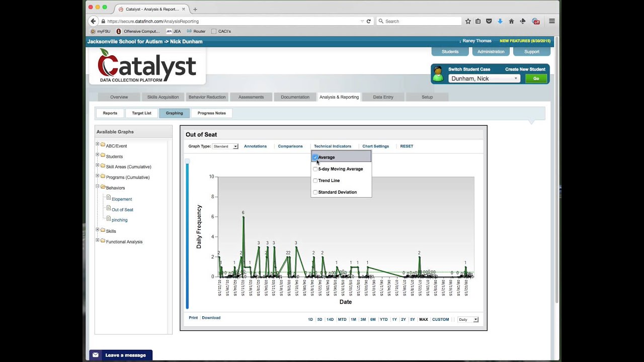
Task: Open the Daily interval dropdown
Action: (x=468, y=320)
